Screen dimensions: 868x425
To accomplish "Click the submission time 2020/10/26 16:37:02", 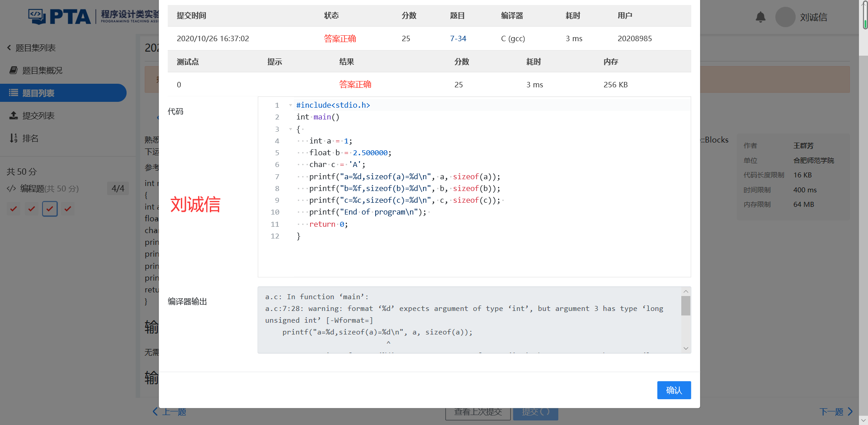I will pyautogui.click(x=213, y=38).
